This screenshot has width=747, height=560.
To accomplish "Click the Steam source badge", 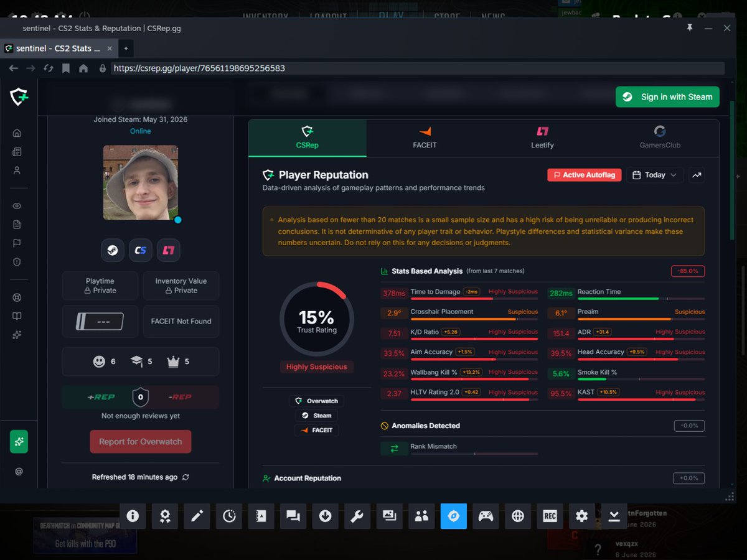I will 316,416.
